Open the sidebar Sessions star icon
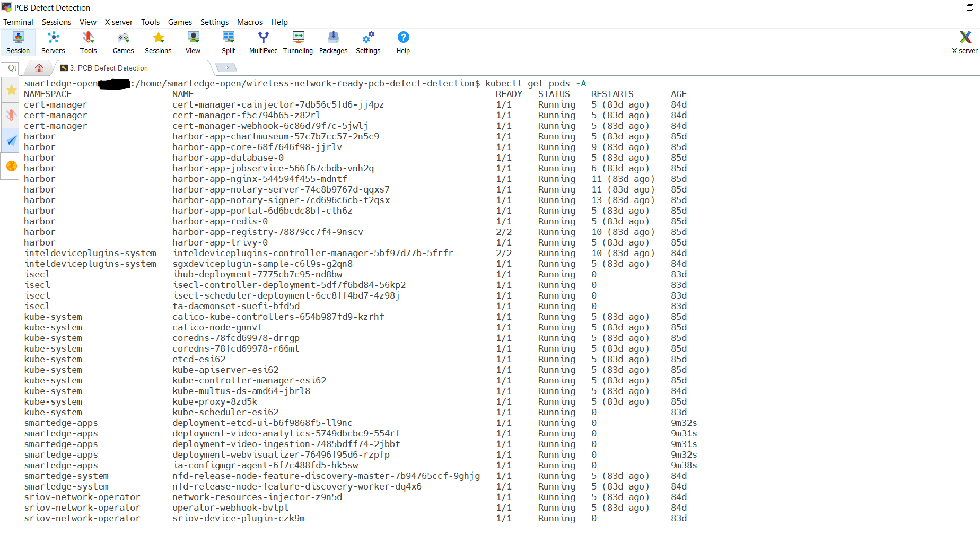 (x=11, y=90)
